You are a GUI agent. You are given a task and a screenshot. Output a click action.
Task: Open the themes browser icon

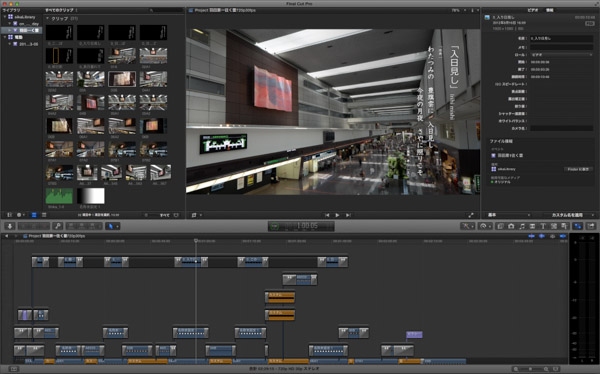pos(564,226)
